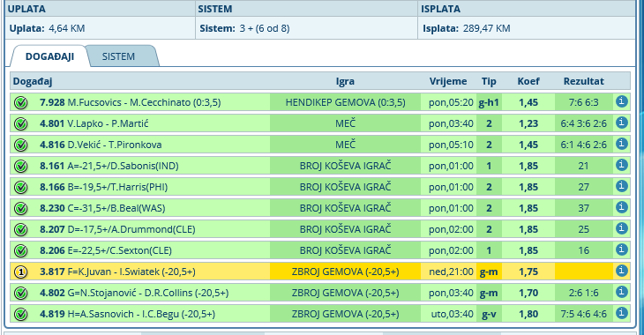Click result 6:1 4:6 2:6
644x335 pixels.
(x=584, y=145)
